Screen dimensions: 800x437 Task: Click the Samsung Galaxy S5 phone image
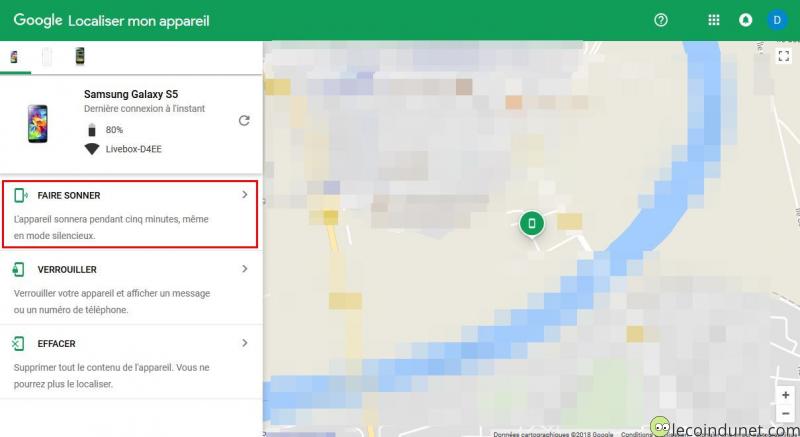[38, 123]
